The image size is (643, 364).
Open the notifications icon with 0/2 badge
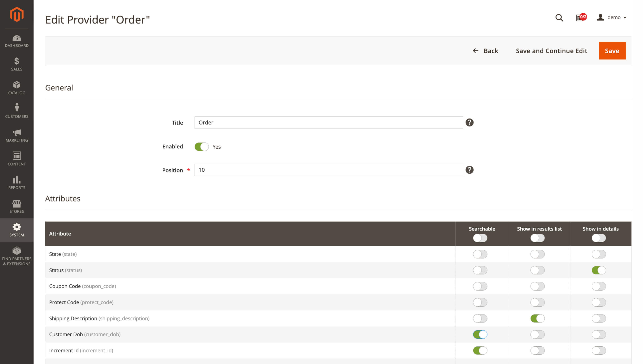tap(581, 17)
